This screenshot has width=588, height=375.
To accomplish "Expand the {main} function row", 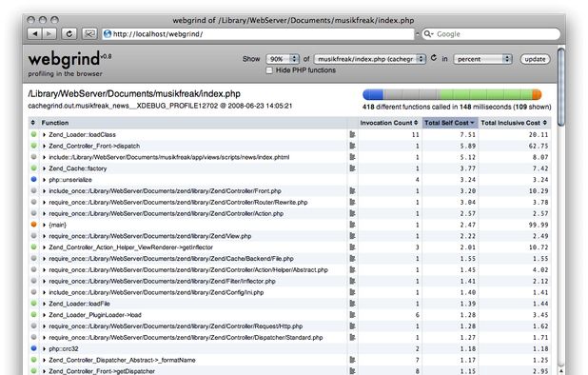I will (45, 225).
